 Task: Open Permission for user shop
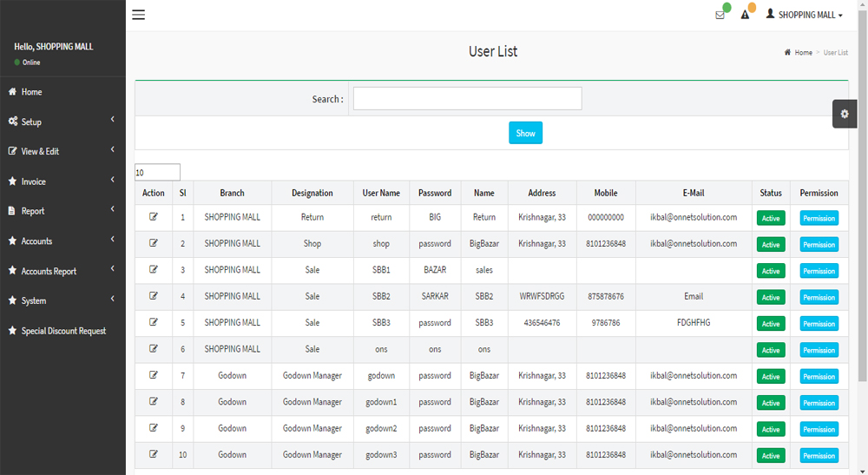pyautogui.click(x=819, y=245)
